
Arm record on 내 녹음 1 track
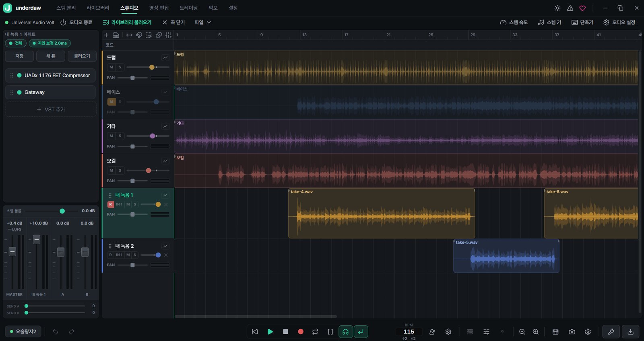click(110, 204)
